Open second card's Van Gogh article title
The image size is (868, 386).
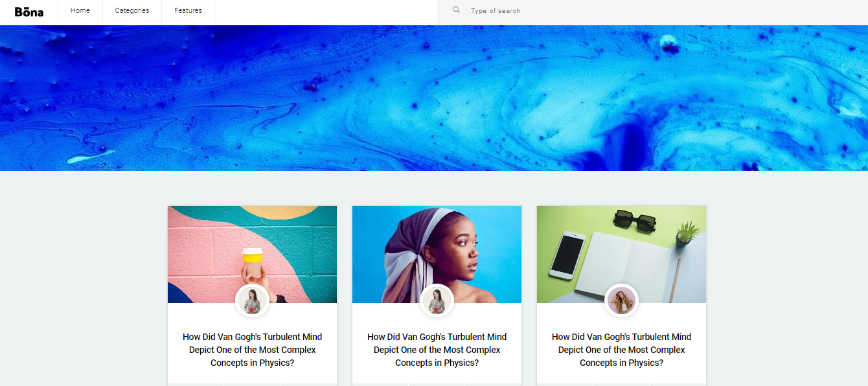(437, 350)
